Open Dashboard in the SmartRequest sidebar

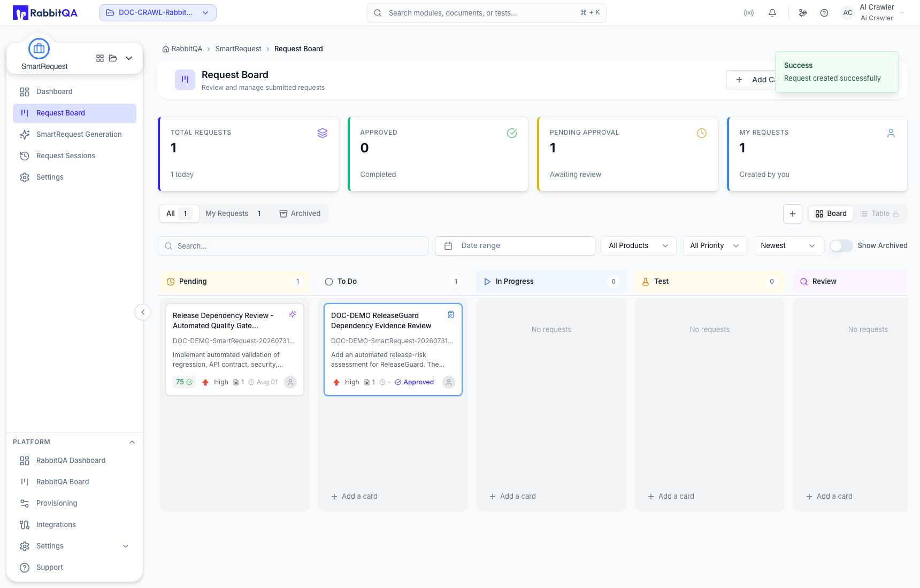[74, 92]
